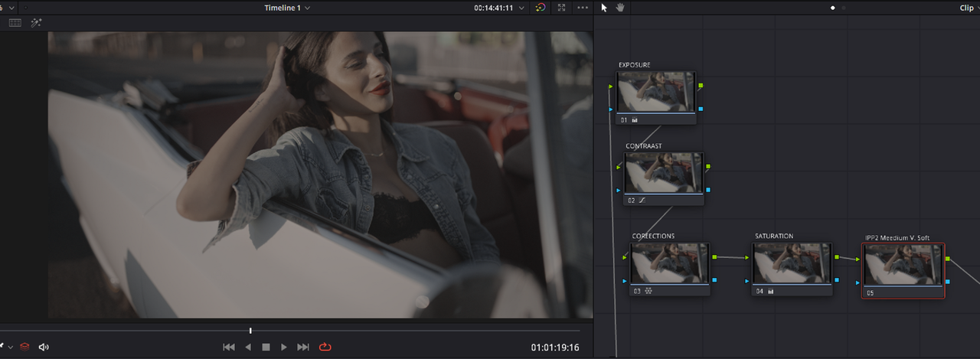980x359 pixels.
Task: Expand the chevron beside the eyedropper tool
Action: click(11, 348)
